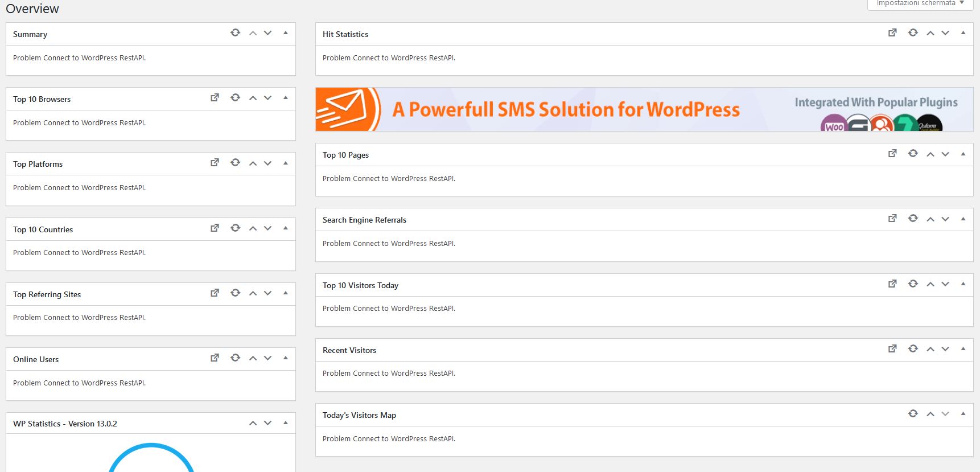Reload the Top 10 Visitors Today widget
Viewport: 980px width, 472px height.
click(x=913, y=284)
